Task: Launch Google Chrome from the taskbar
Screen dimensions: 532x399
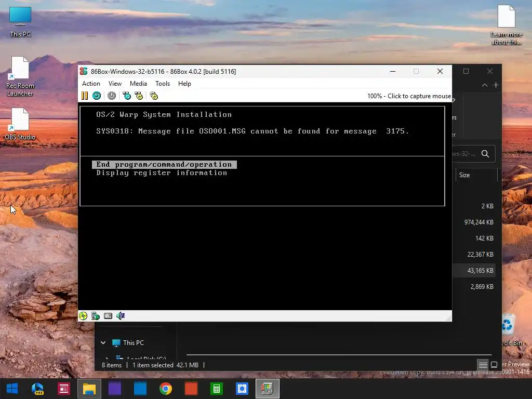Action: (x=166, y=389)
